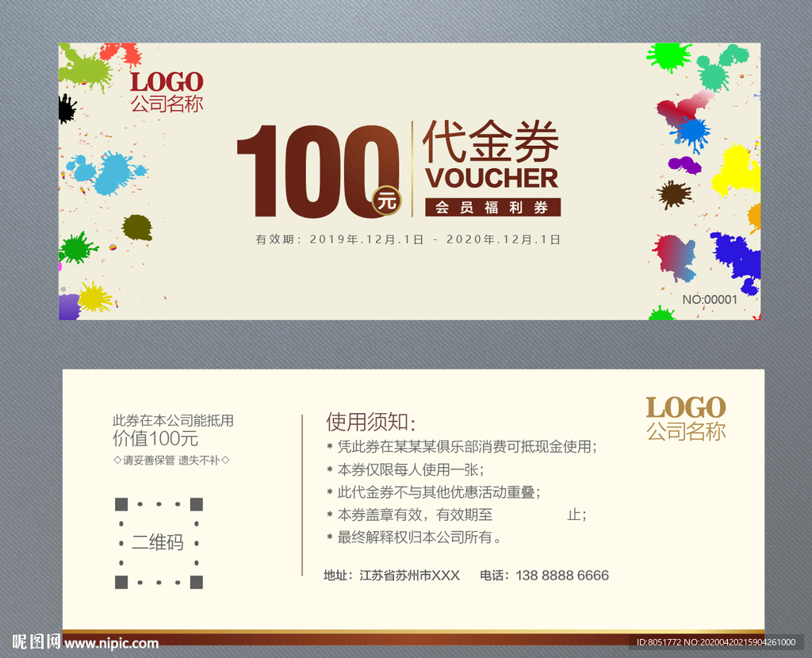
Task: Click 请妥善保管 遗失不补 notice
Action: [171, 461]
